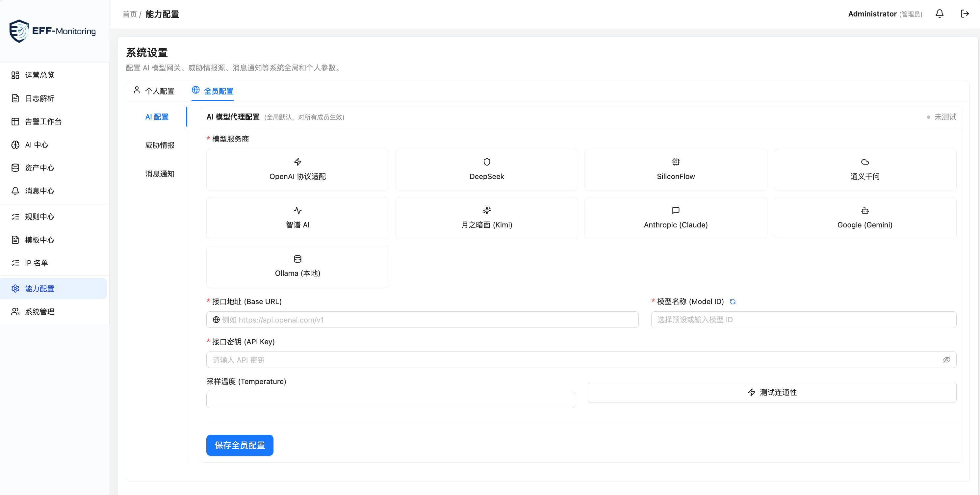
Task: Open the 模型名称 Model ID combo box
Action: click(804, 320)
